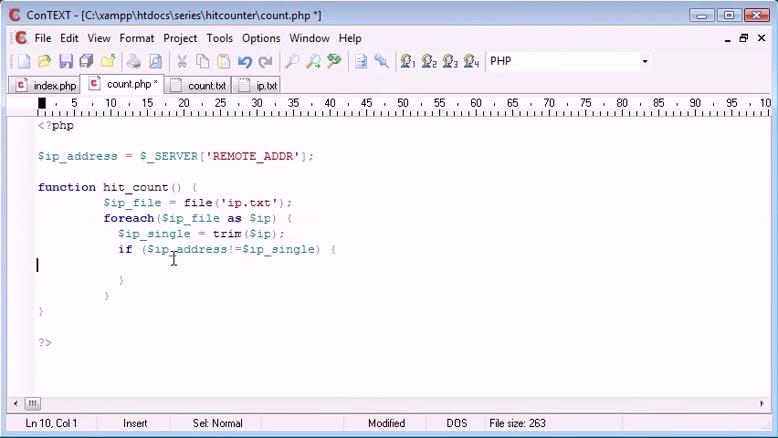Redo the last undone edit

[x=266, y=62]
